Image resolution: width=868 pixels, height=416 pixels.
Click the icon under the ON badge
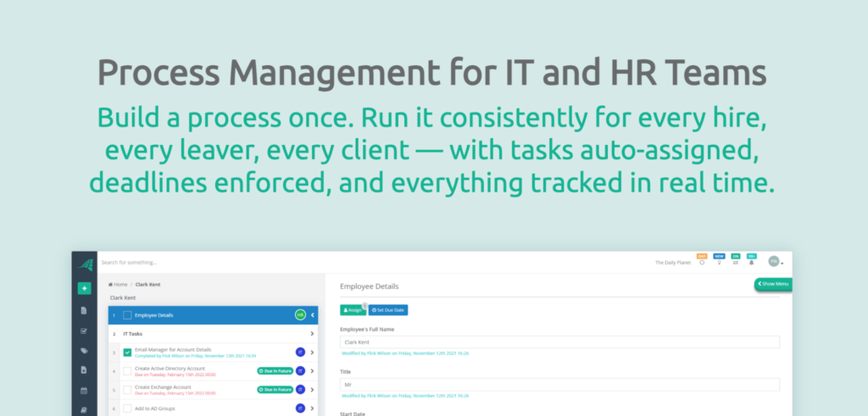[x=735, y=262]
